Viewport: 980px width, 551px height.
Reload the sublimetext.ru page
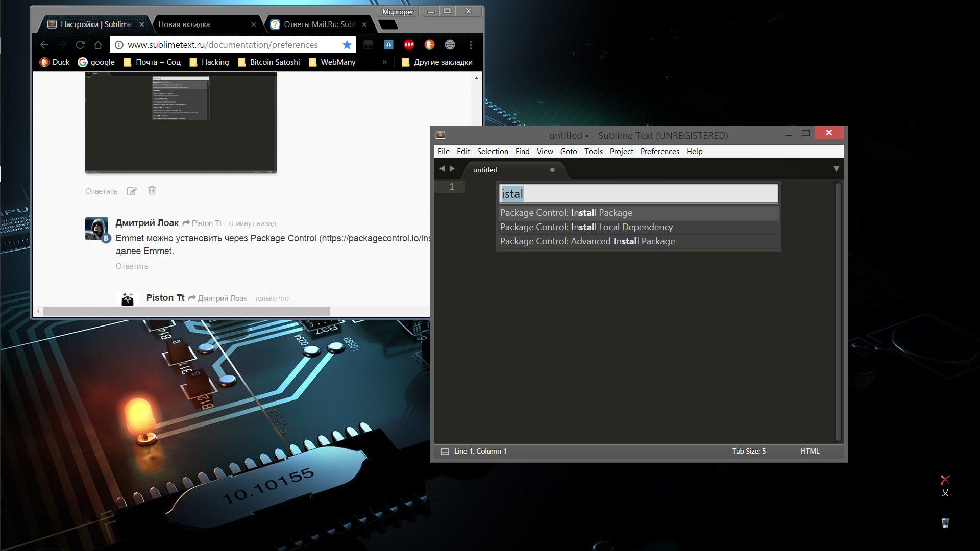80,45
